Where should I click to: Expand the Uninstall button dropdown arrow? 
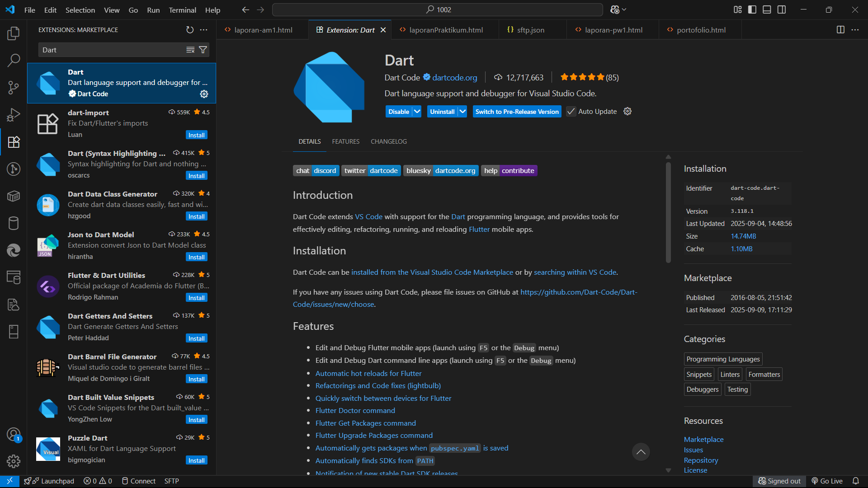[x=462, y=112]
